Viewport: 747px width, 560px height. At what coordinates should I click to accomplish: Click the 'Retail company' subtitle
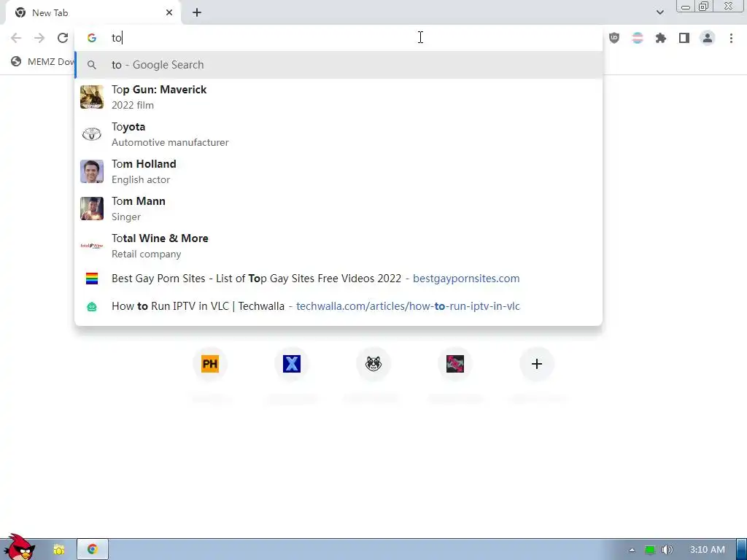[x=146, y=254]
